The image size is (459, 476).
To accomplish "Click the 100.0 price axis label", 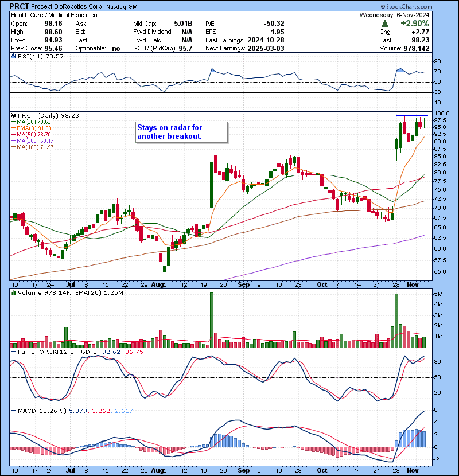I will click(442, 114).
